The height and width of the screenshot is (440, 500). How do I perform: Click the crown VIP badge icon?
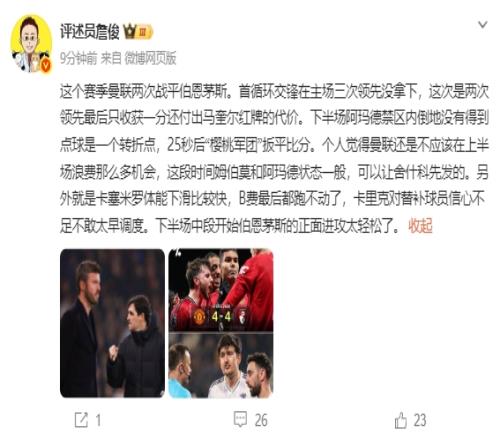[130, 32]
